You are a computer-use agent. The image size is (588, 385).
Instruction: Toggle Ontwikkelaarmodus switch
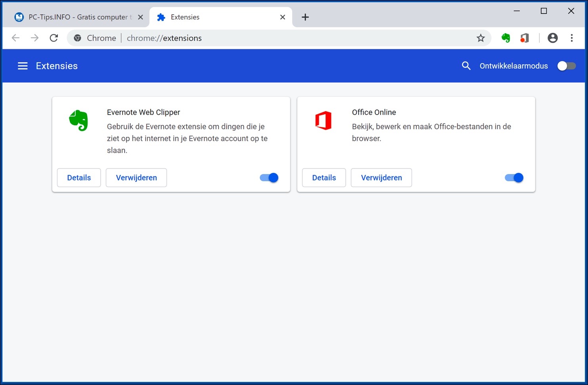(x=566, y=66)
